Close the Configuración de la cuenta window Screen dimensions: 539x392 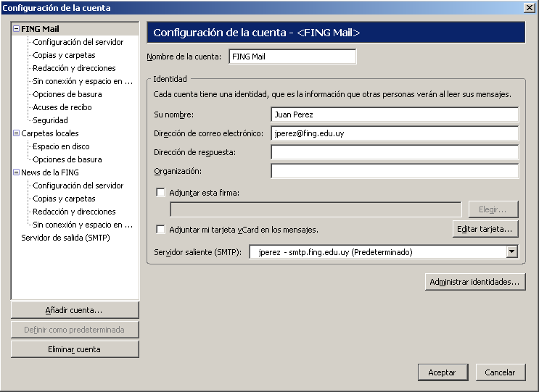pos(529,7)
